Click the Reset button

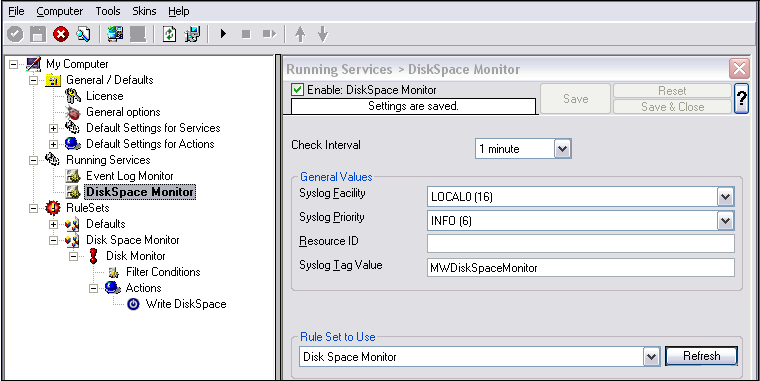pyautogui.click(x=672, y=91)
